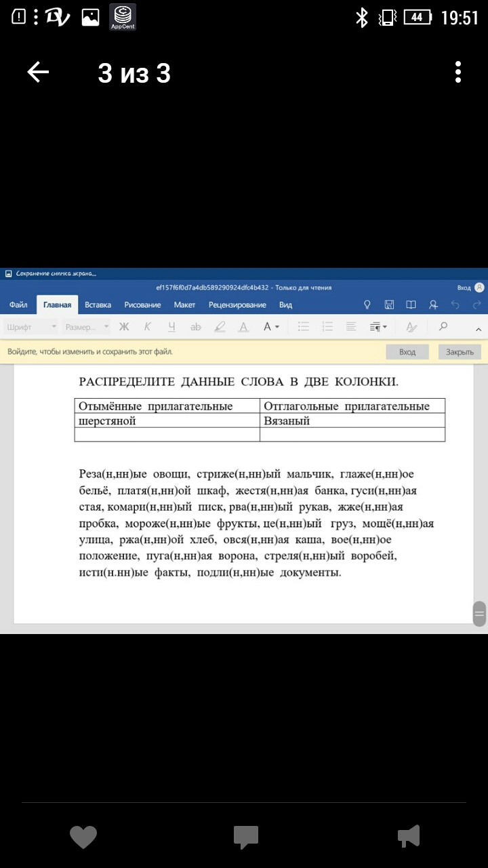Toggle italic К formatting
Screen dimensions: 488x868
(147, 327)
